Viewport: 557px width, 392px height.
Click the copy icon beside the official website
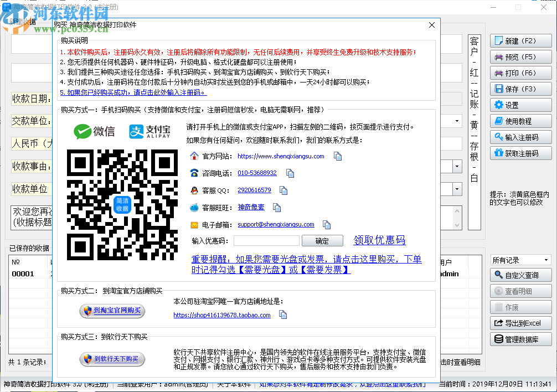point(339,156)
